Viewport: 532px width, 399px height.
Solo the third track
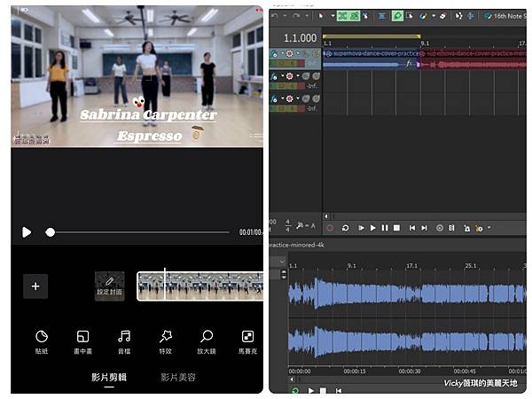coord(316,98)
